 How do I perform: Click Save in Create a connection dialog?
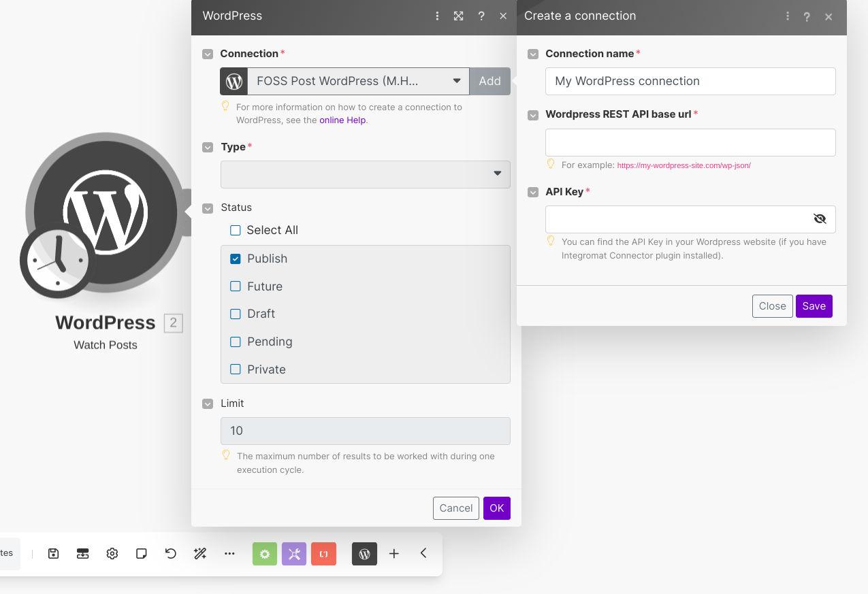coord(814,306)
